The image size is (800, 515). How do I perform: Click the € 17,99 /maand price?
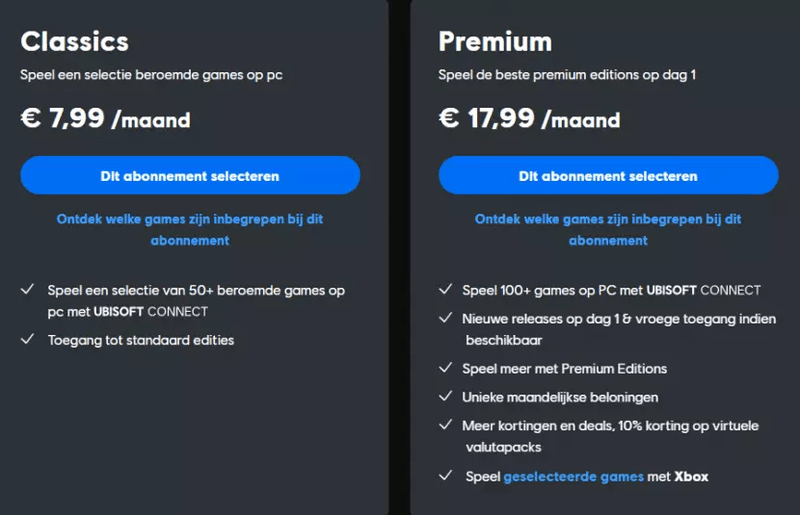point(529,119)
